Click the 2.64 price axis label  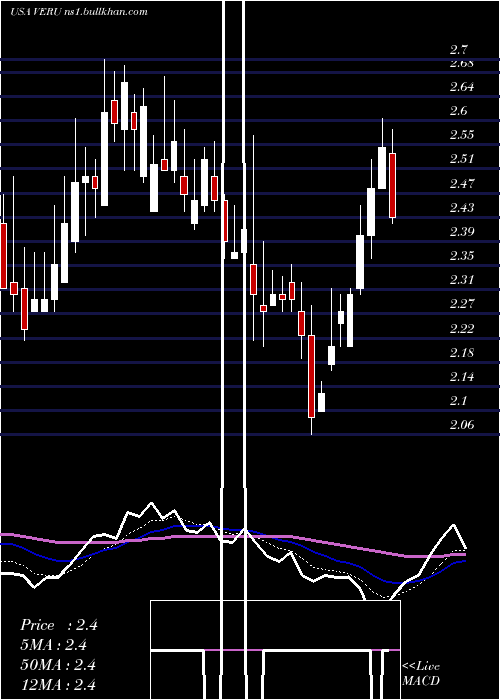462,86
